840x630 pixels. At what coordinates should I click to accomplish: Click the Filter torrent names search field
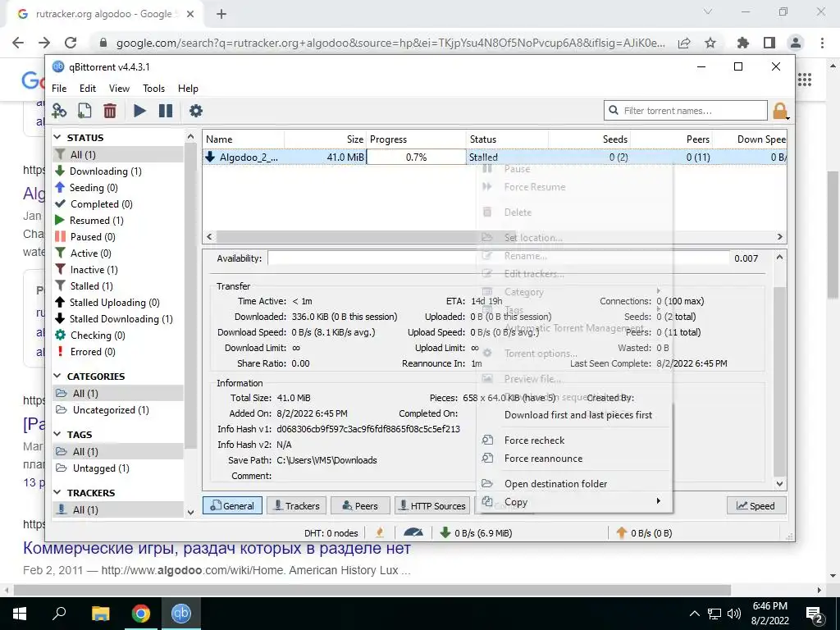(686, 111)
